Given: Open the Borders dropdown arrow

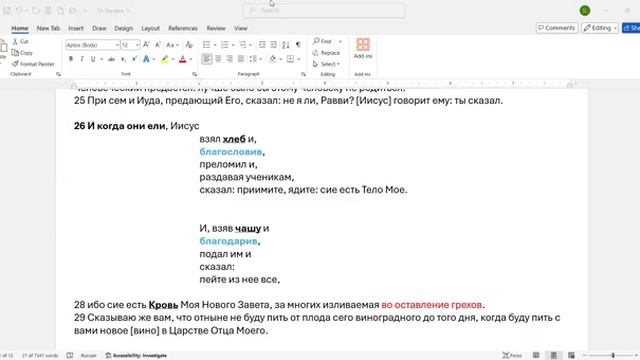Looking at the screenshot, I should [299, 60].
